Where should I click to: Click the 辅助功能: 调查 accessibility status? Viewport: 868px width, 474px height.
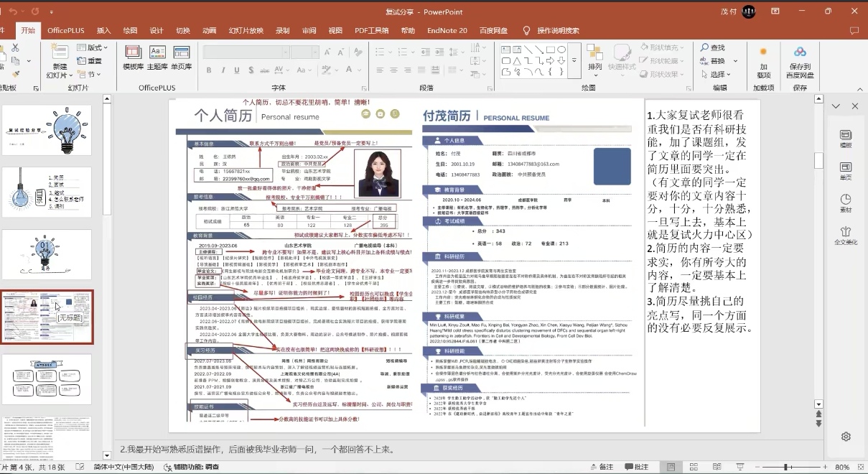(x=191, y=467)
